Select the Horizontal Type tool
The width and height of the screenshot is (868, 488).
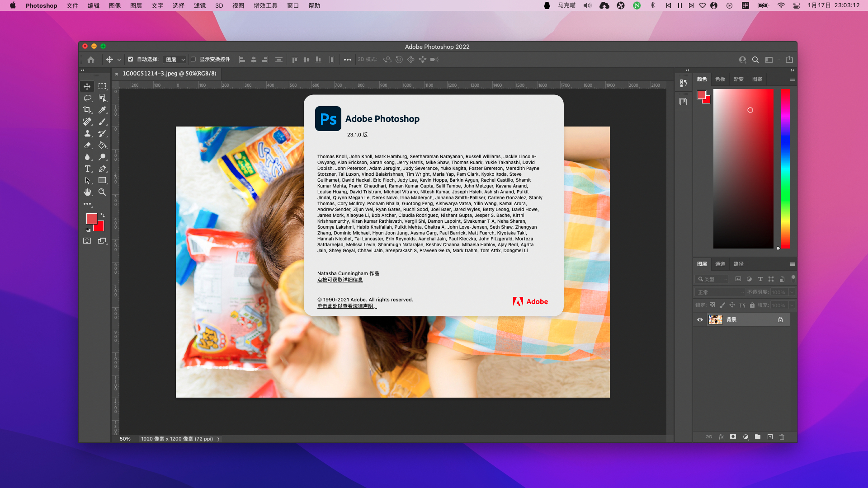pos(87,169)
